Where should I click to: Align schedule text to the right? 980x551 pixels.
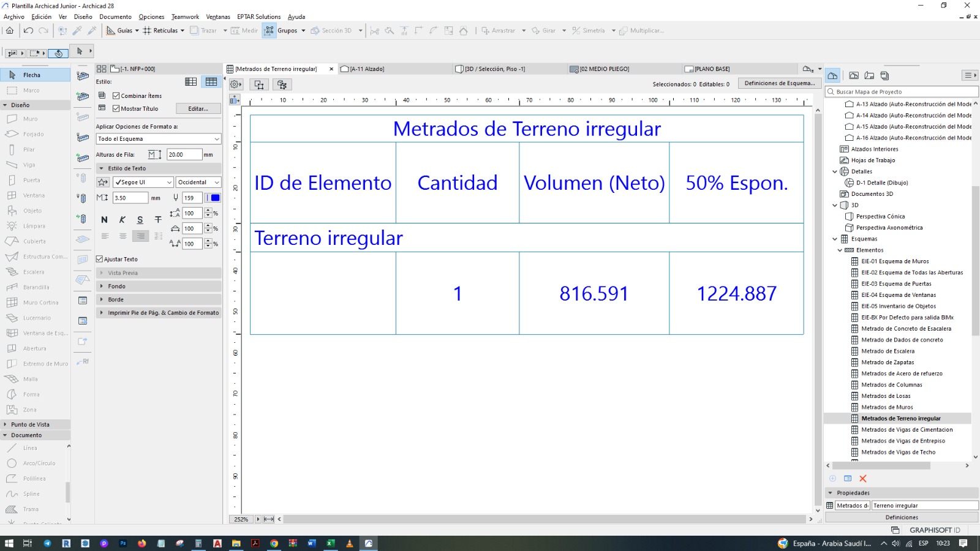[x=141, y=236]
